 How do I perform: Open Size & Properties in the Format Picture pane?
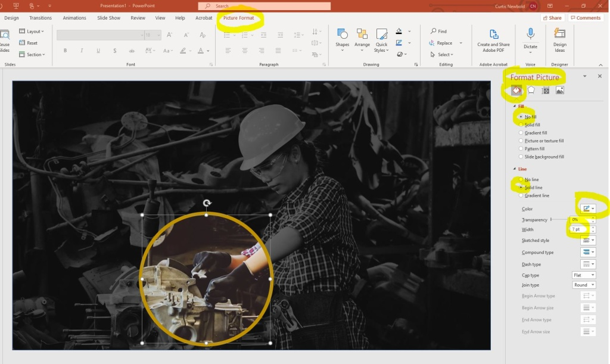click(544, 90)
